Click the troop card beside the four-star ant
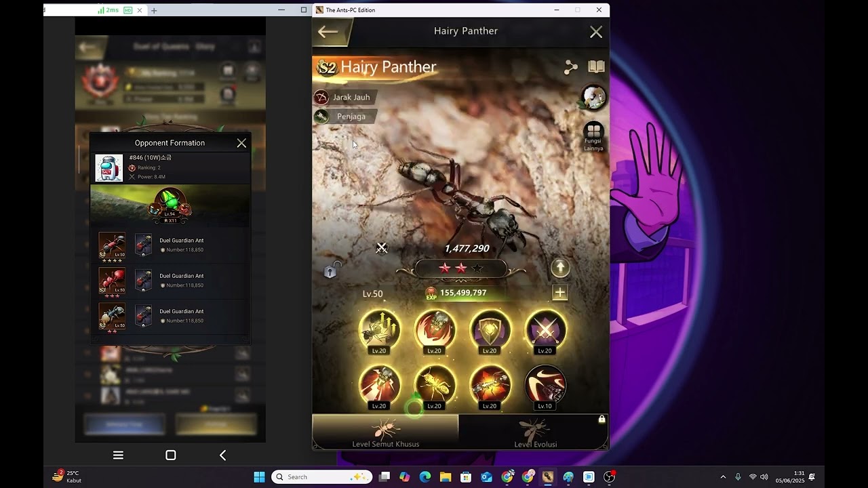Image resolution: width=868 pixels, height=488 pixels. 143,245
